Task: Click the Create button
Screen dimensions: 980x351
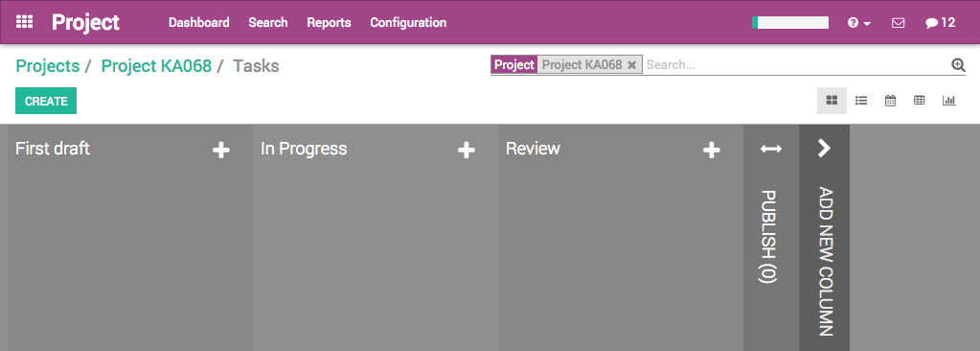Action: 46,101
